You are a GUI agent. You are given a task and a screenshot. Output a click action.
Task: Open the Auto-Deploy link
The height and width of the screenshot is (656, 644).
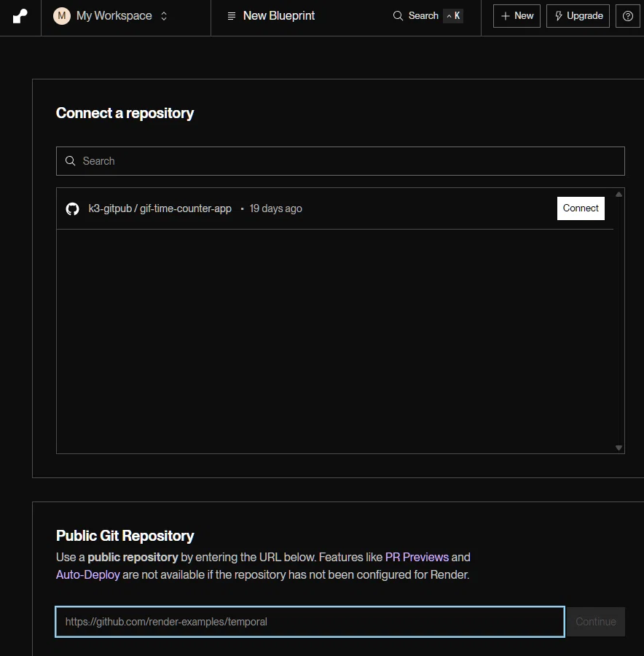coord(88,575)
